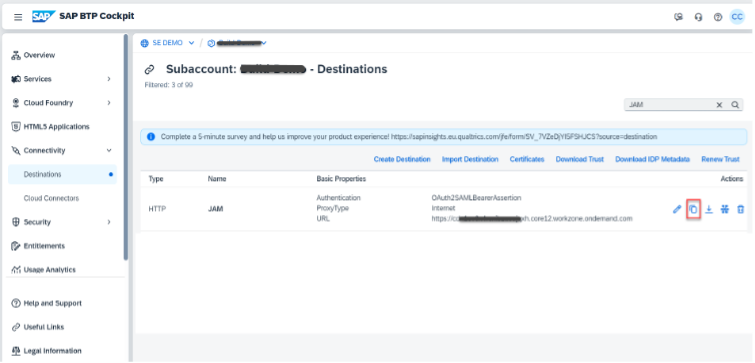Click the Entitlements sidebar icon
The image size is (755, 363).
tap(15, 246)
